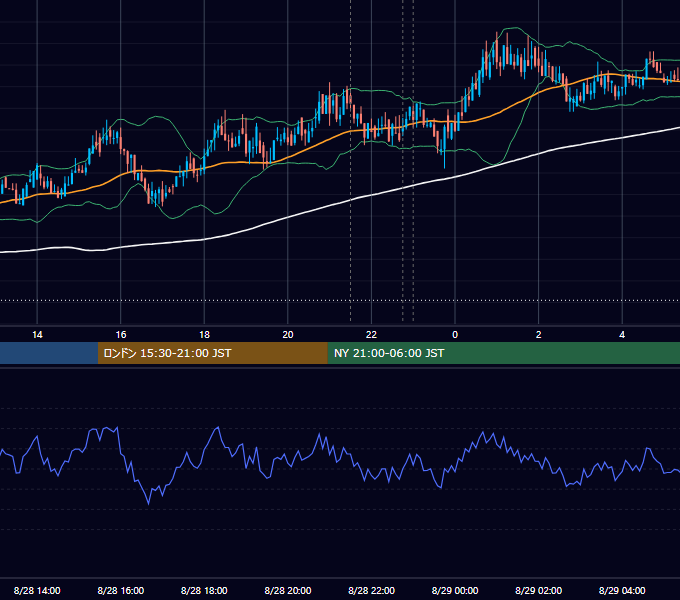The height and width of the screenshot is (600, 680).
Task: Click the 8/29 02:00 date label
Action: (538, 590)
